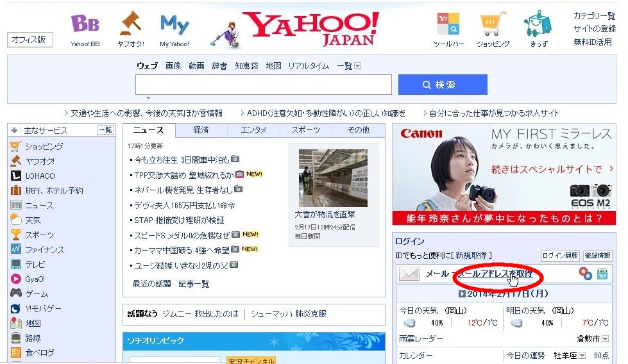Expand the 一覧 search category dropdown
The image size is (628, 364).
tap(358, 66)
